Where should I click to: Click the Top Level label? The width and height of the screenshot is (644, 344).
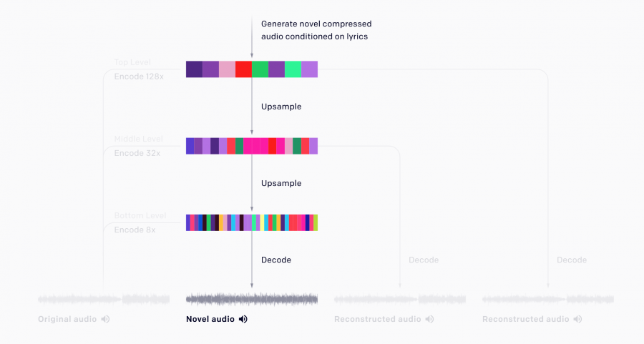tap(132, 62)
